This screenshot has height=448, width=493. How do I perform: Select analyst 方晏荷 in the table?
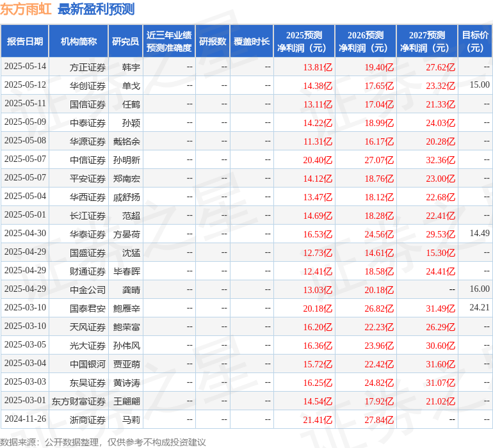126,234
